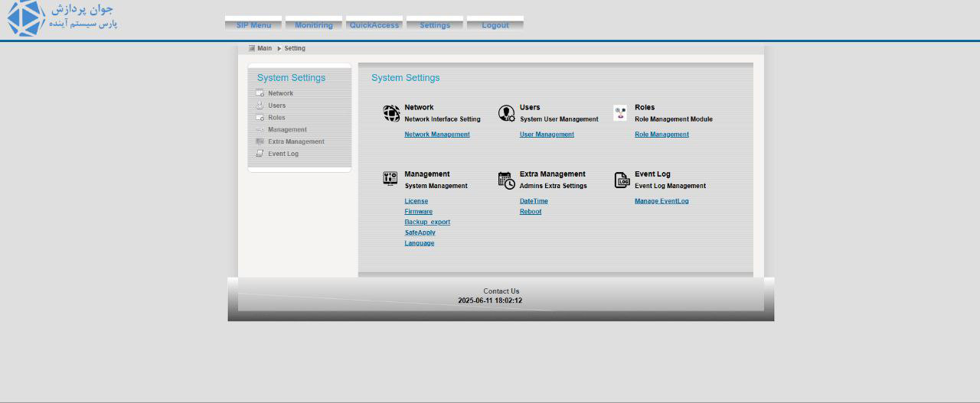Click the Management system icon
The image size is (980, 403).
(x=390, y=179)
